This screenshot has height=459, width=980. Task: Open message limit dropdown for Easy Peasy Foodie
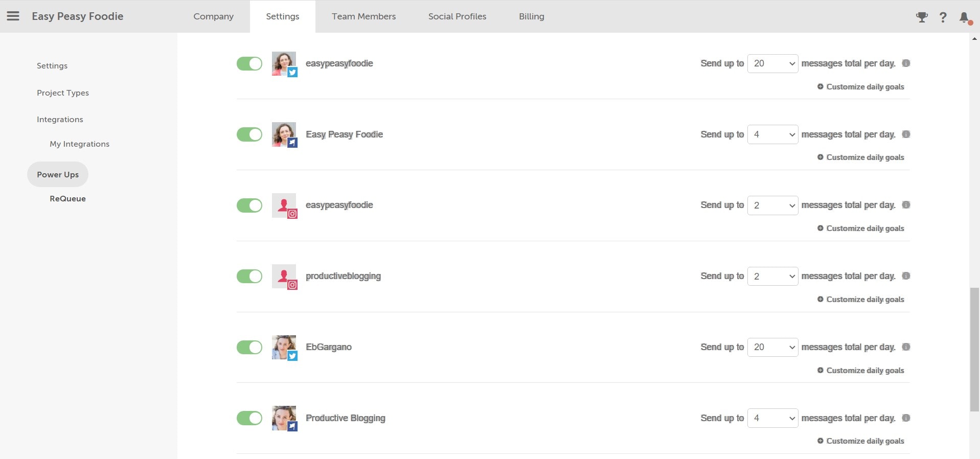click(772, 134)
